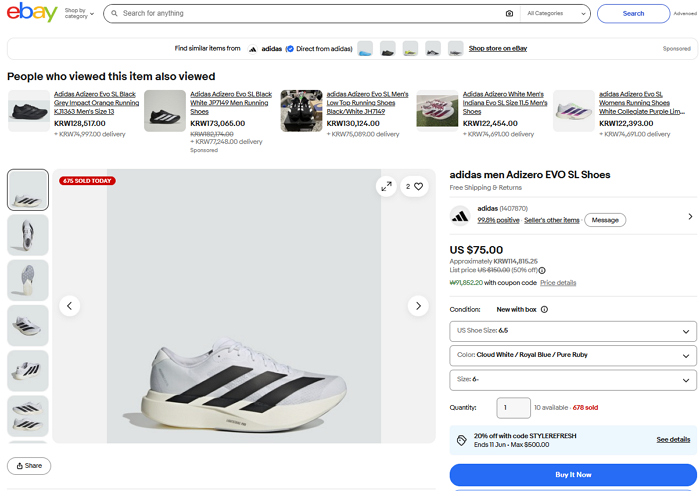700x491 pixels.
Task: Open Adizero Evo SL Low Top JH7149 listing
Action: coord(367,103)
